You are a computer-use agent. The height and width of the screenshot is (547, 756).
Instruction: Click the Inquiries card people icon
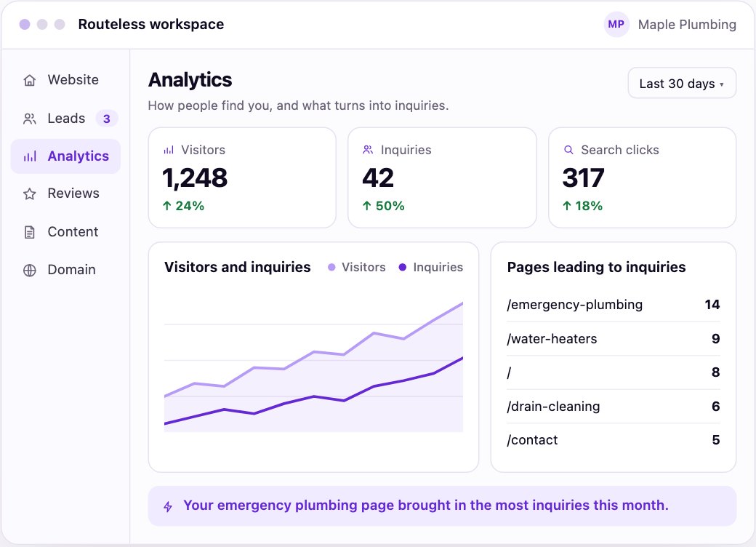pos(368,150)
